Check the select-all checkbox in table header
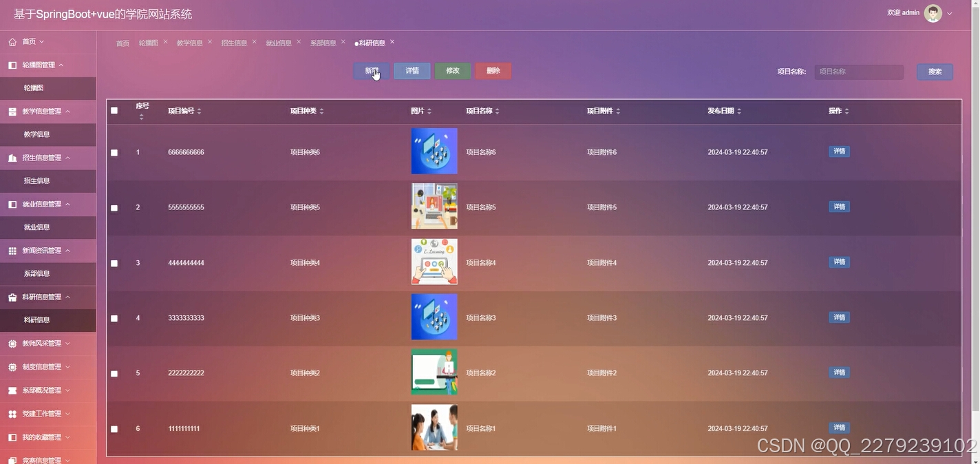 point(114,110)
